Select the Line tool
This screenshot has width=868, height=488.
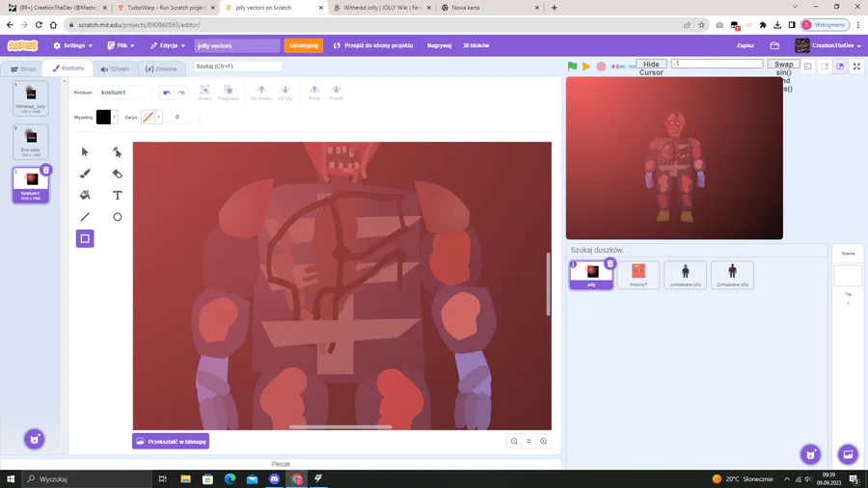[85, 217]
